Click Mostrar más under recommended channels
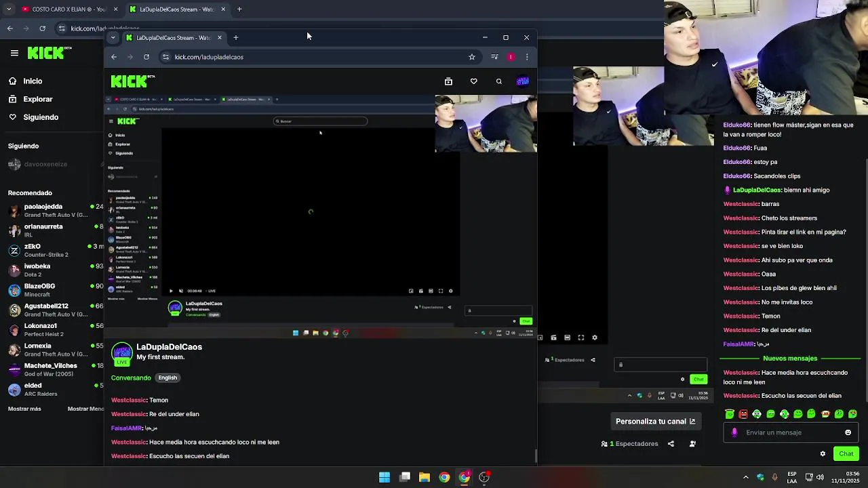Image resolution: width=868 pixels, height=488 pixels. tap(24, 409)
